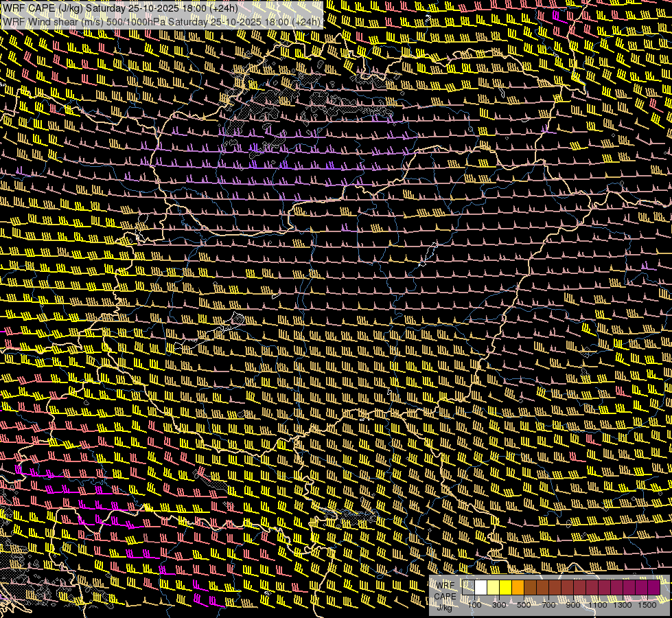Click the legend value 100

[x=474, y=605]
